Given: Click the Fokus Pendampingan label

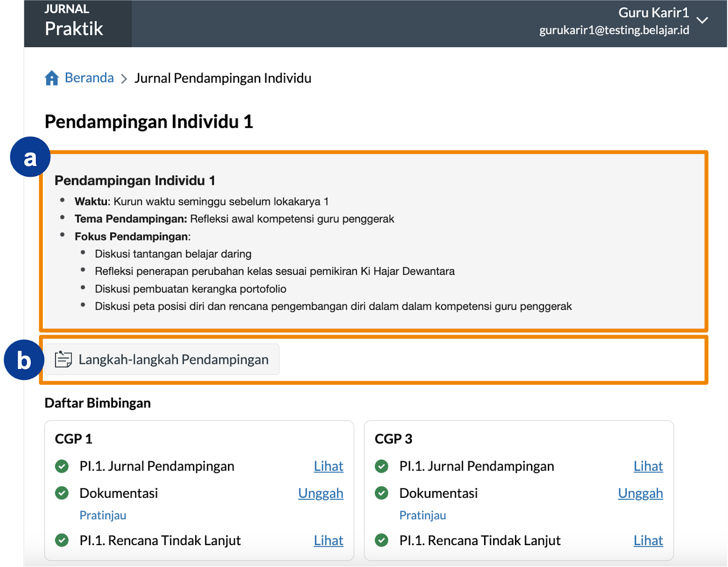Looking at the screenshot, I should point(132,237).
